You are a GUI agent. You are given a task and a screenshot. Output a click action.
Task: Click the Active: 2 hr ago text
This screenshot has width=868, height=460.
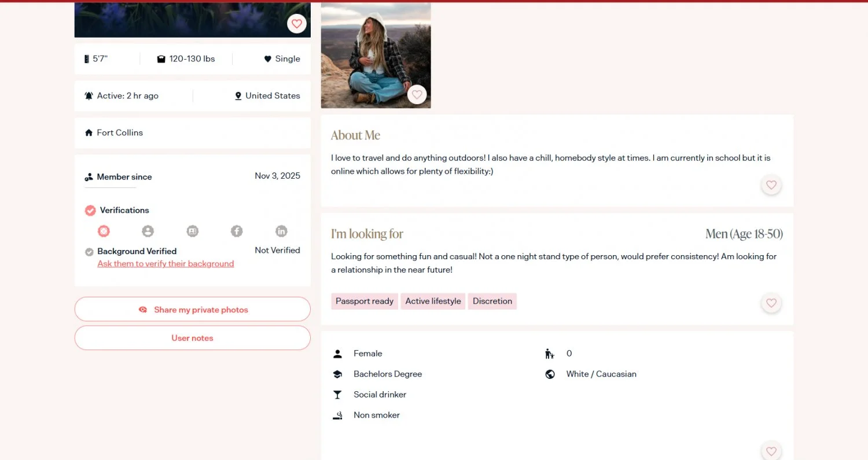click(128, 96)
